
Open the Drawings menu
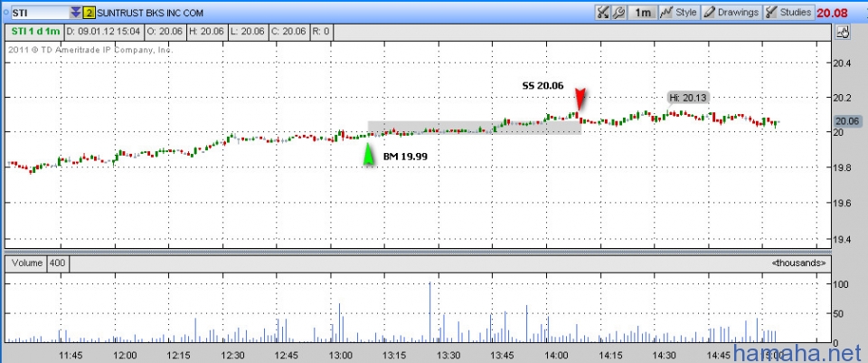pos(731,12)
